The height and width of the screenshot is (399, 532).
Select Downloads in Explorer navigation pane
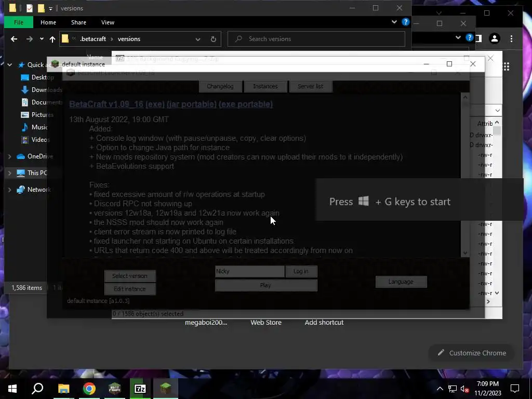click(41, 89)
